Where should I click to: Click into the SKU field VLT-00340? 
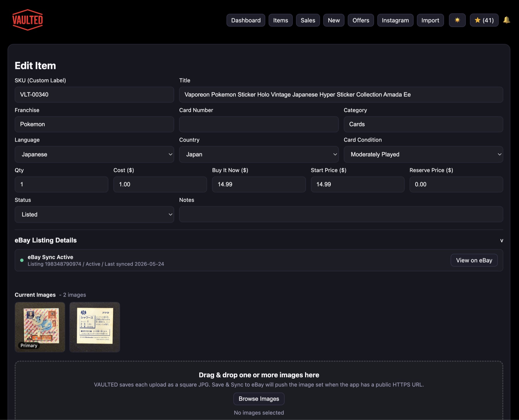(x=94, y=95)
